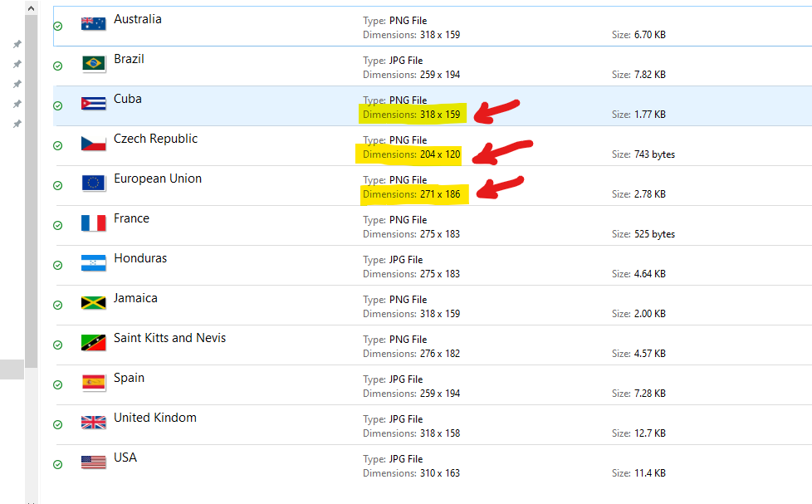
Task: Click the sync status icon for United Kindom
Action: (58, 425)
